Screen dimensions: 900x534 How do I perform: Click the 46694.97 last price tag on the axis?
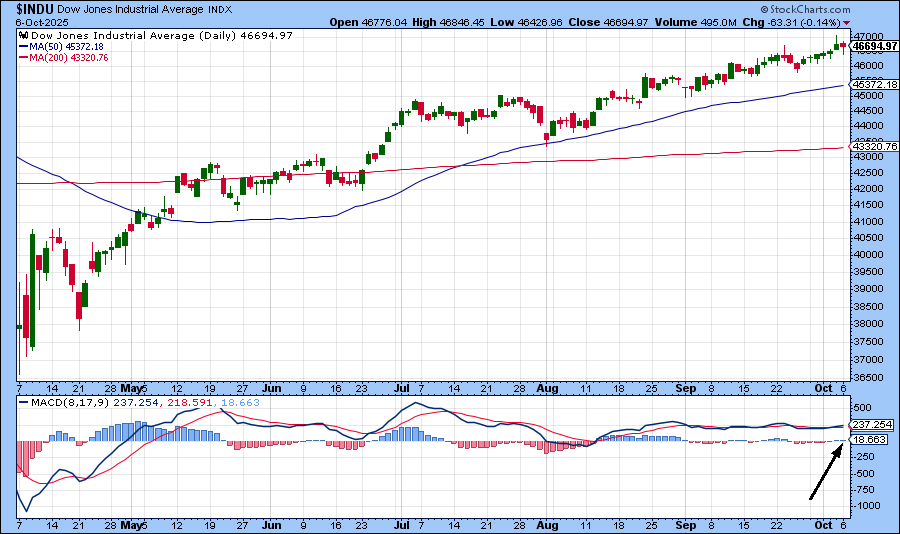[x=871, y=46]
